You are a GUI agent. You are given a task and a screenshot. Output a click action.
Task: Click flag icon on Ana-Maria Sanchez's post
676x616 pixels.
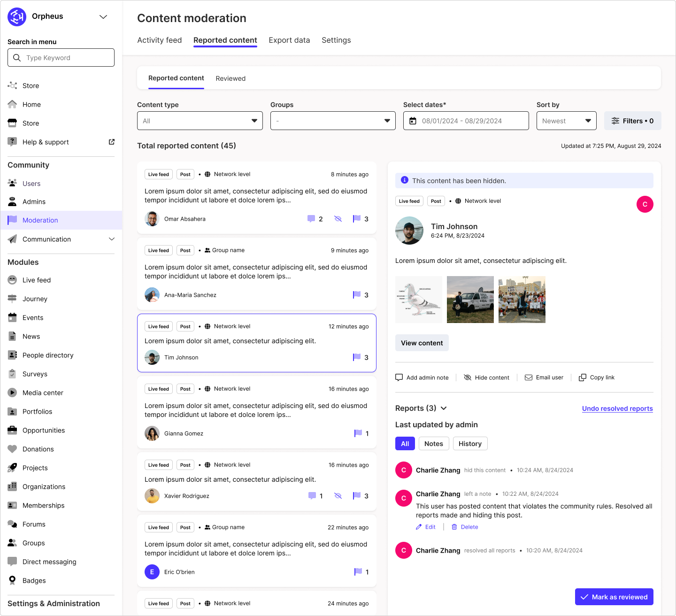click(x=357, y=295)
